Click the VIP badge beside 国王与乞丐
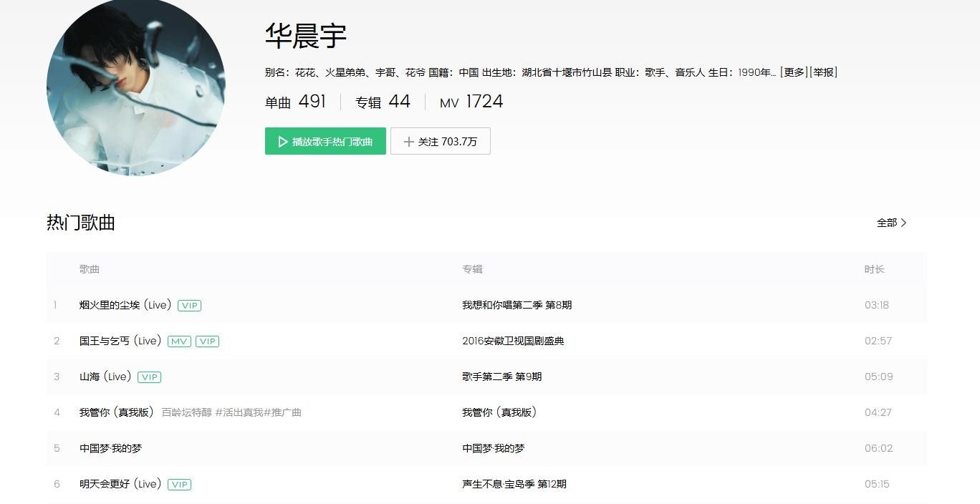The height and width of the screenshot is (504, 980). 207,341
